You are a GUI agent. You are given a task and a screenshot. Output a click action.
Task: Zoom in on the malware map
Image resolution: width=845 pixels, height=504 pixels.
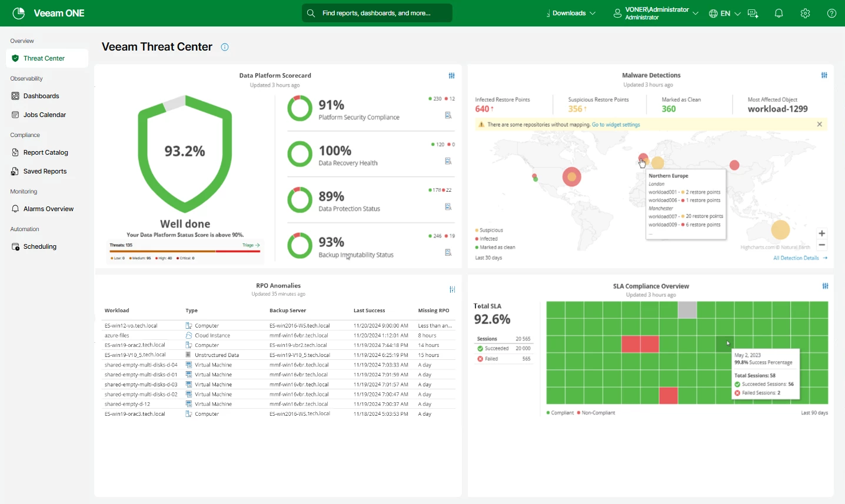pos(822,233)
